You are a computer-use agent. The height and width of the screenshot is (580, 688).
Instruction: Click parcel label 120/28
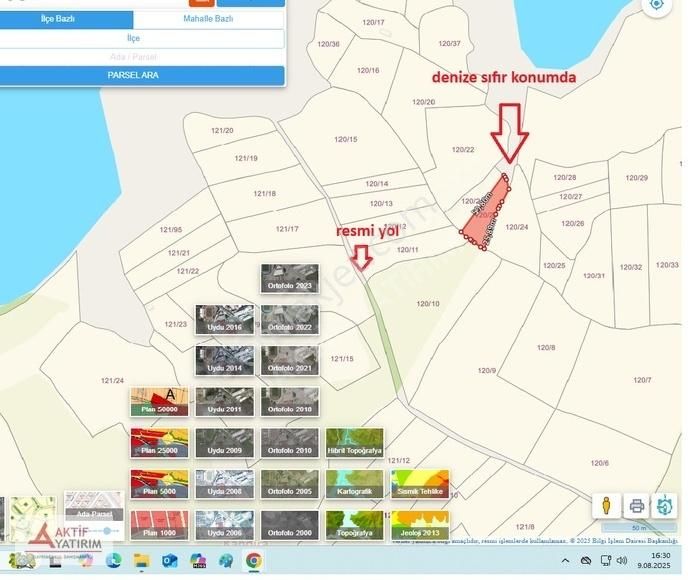(x=565, y=177)
